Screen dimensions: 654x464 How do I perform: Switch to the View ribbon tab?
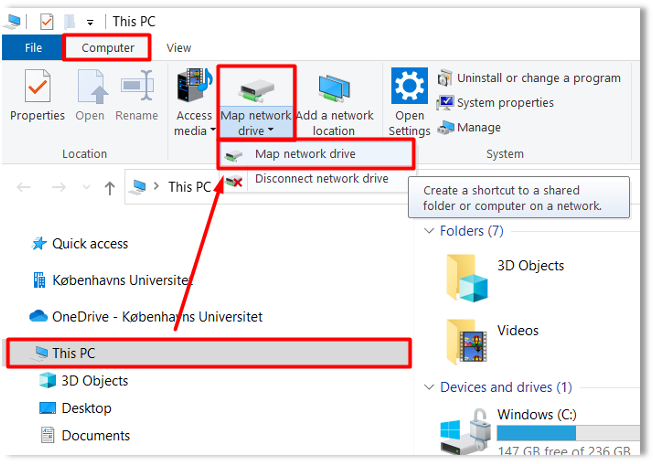tap(179, 48)
